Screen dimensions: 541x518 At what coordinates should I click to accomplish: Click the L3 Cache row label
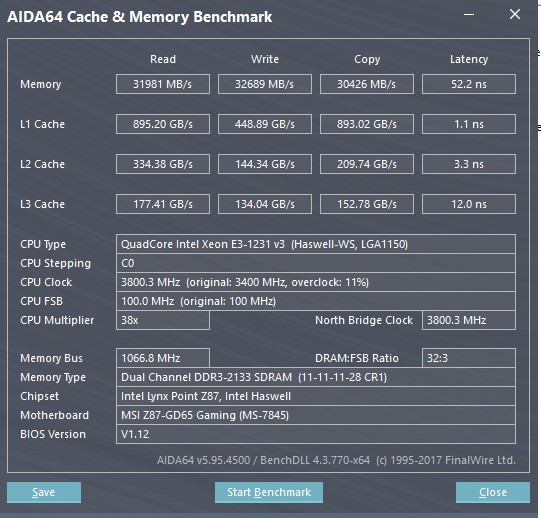(42, 204)
